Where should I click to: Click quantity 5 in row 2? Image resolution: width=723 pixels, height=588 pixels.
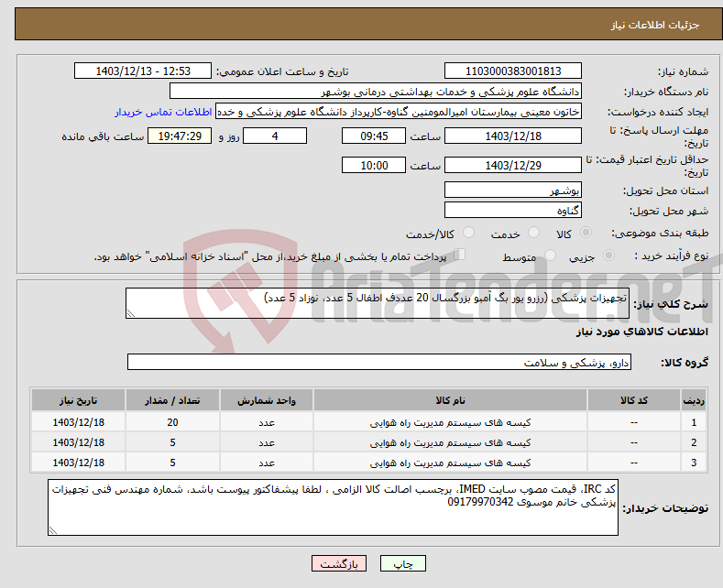point(172,443)
